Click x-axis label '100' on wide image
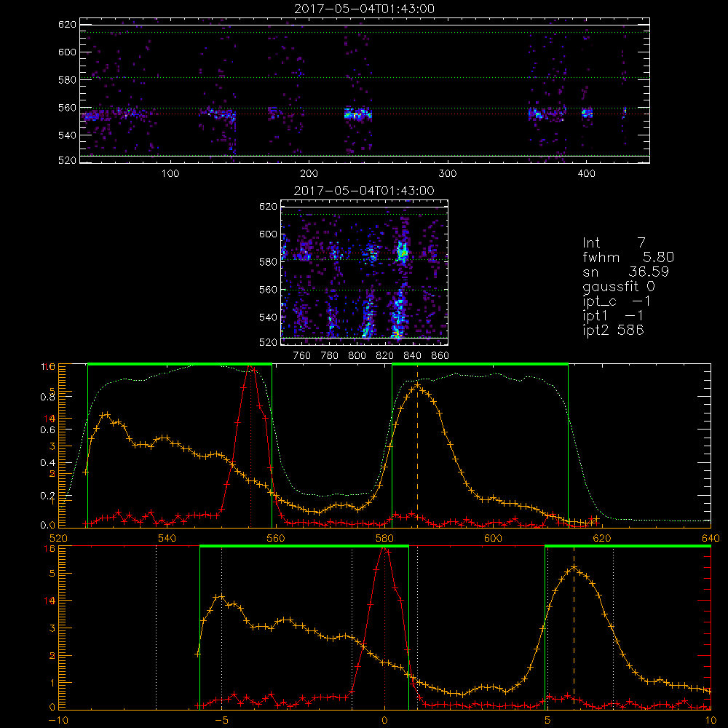Image resolution: width=728 pixels, height=728 pixels. pos(170,174)
